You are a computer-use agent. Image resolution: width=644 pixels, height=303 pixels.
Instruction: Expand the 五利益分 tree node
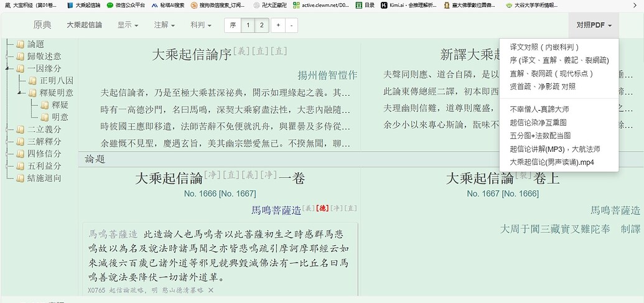click(x=7, y=166)
